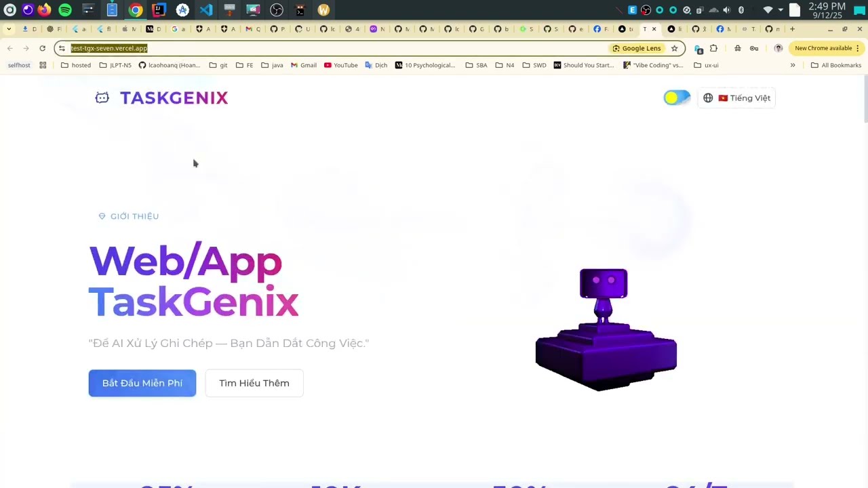The image size is (868, 488).
Task: Open the terminal app in taskbar
Action: click(x=300, y=10)
